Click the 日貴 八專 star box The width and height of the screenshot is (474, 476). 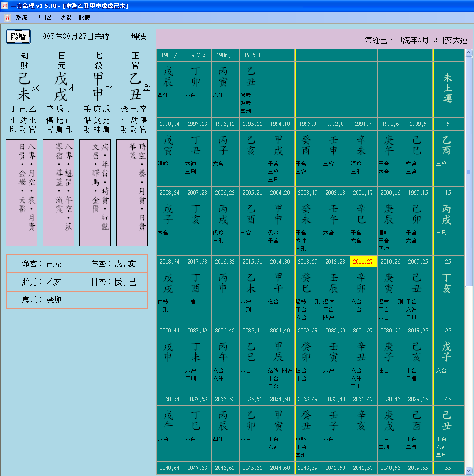click(x=22, y=193)
